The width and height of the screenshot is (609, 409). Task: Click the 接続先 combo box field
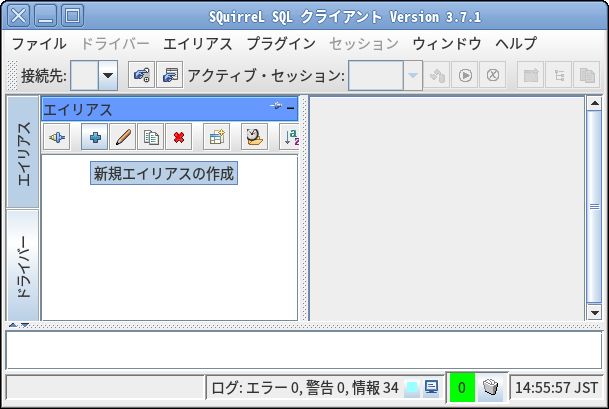coord(94,75)
